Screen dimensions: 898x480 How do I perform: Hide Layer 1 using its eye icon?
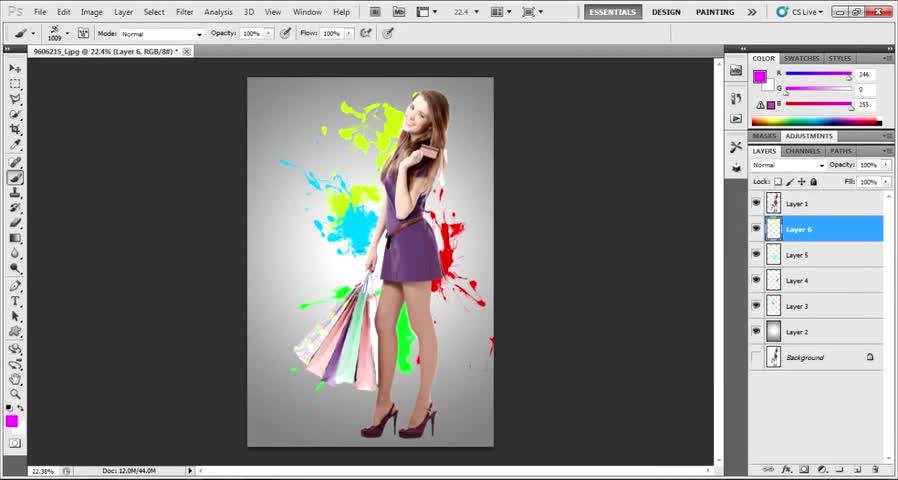pos(756,203)
